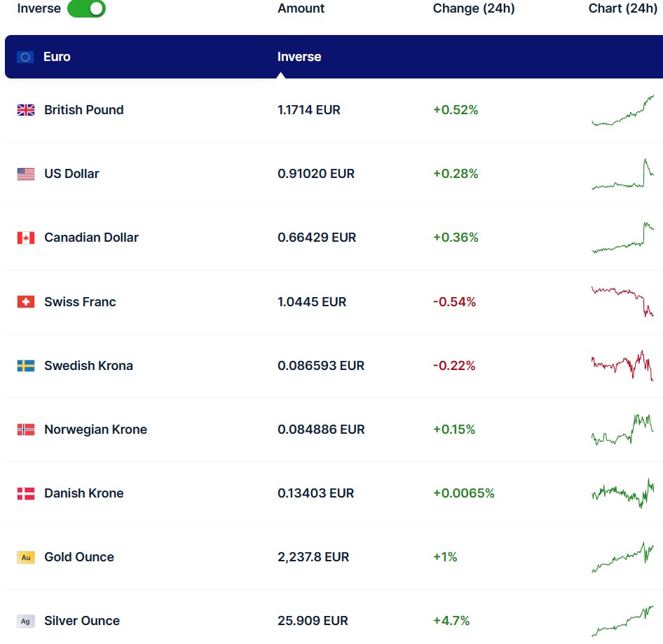Screen dimensions: 663x644
Task: Click the US Dollar flag icon
Action: pos(26,174)
